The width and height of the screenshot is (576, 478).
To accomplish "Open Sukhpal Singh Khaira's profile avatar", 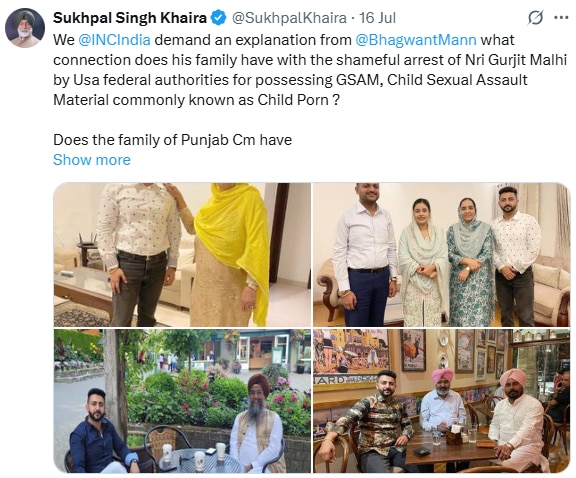I will point(25,28).
